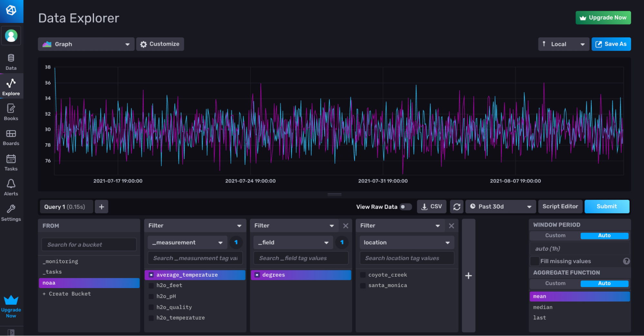Open the location tag key dropdown
The image size is (644, 336).
(x=407, y=242)
